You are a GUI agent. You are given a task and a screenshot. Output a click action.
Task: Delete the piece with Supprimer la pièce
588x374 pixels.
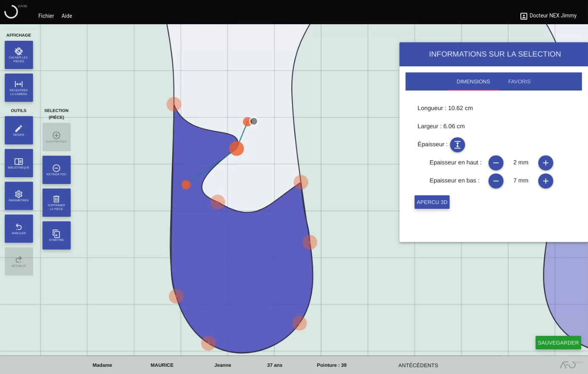pyautogui.click(x=57, y=203)
